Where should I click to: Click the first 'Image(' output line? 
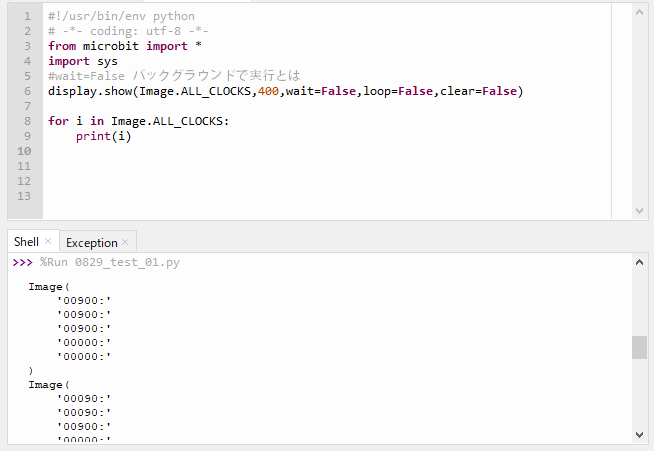click(x=49, y=287)
